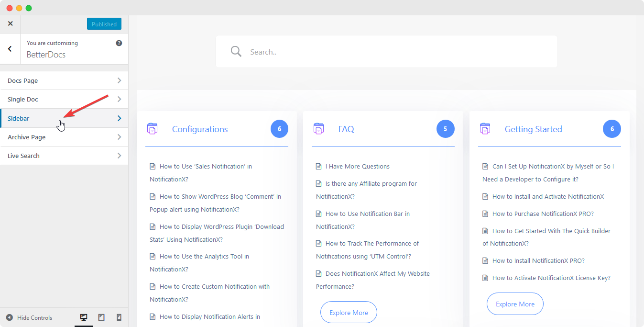Open 'How to Display Notification Alerts in' doc
Screen dimensions: 644x327
pyautogui.click(x=210, y=316)
